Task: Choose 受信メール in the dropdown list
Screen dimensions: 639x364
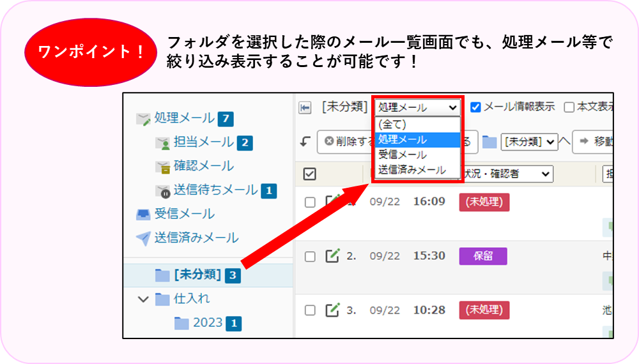Action: pyautogui.click(x=403, y=155)
